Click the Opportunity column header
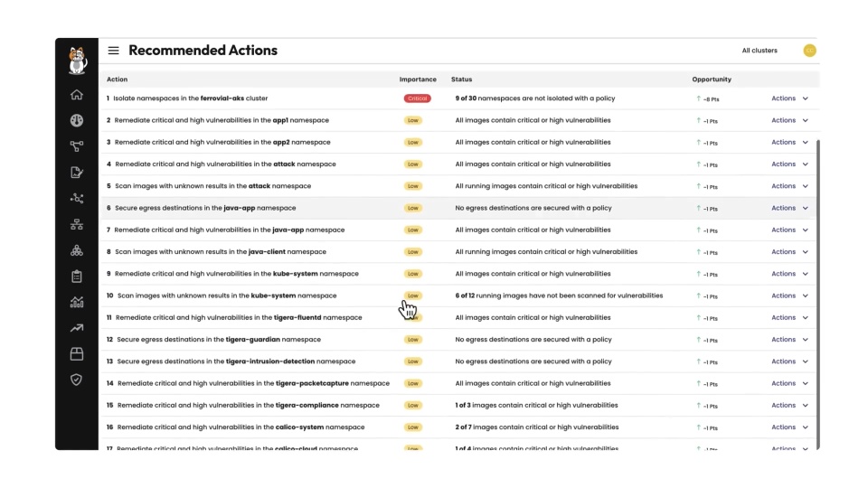Image resolution: width=868 pixels, height=488 pixels. pos(712,80)
